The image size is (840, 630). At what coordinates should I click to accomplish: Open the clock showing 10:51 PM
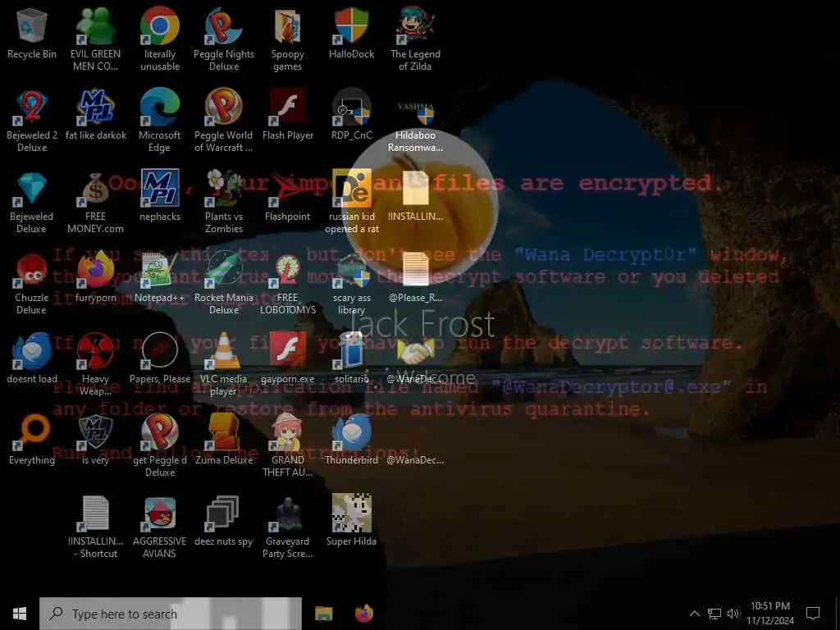coord(769,614)
